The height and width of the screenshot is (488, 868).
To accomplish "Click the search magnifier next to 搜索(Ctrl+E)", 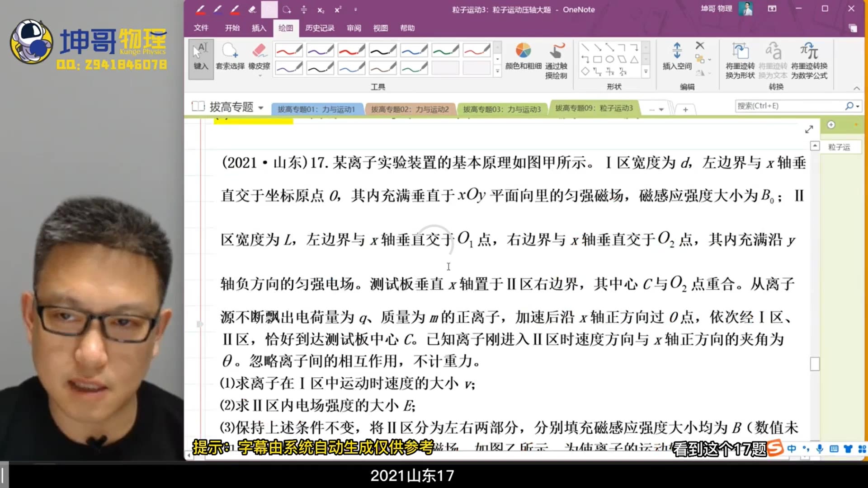I will pos(849,105).
